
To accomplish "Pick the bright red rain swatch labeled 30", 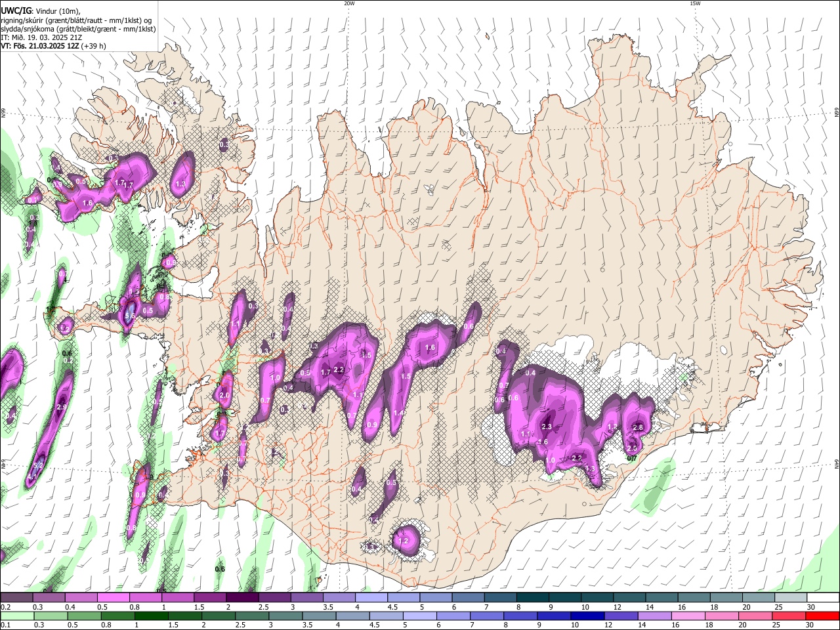I will coord(823,616).
